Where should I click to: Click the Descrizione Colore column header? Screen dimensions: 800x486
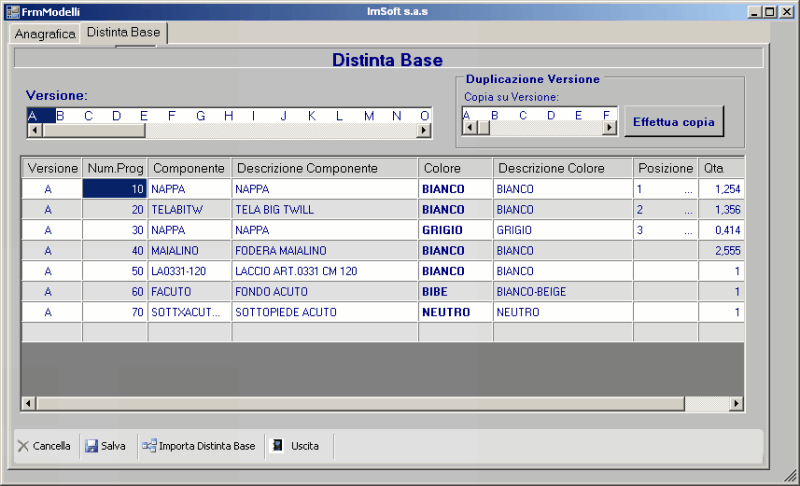point(563,168)
